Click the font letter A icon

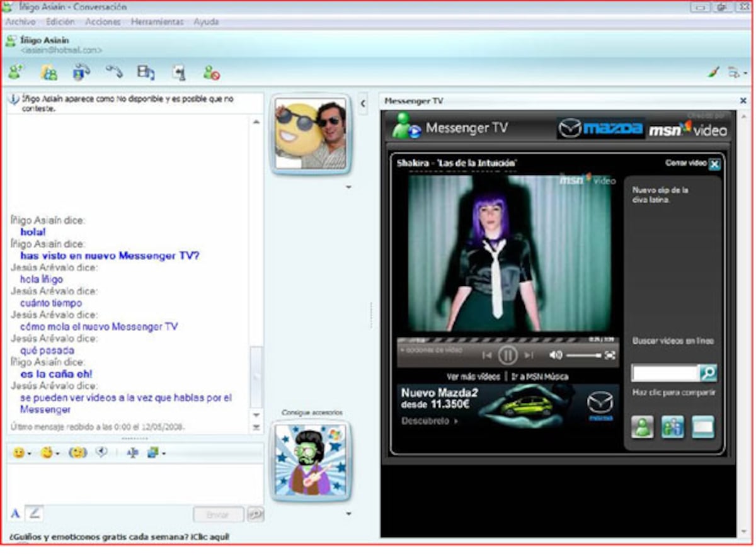(16, 513)
